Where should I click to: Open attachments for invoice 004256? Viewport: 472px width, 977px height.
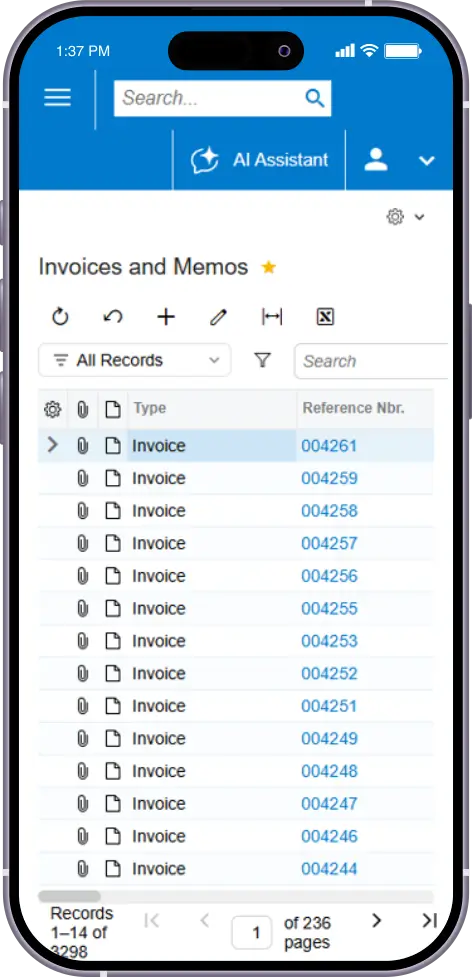(x=82, y=576)
